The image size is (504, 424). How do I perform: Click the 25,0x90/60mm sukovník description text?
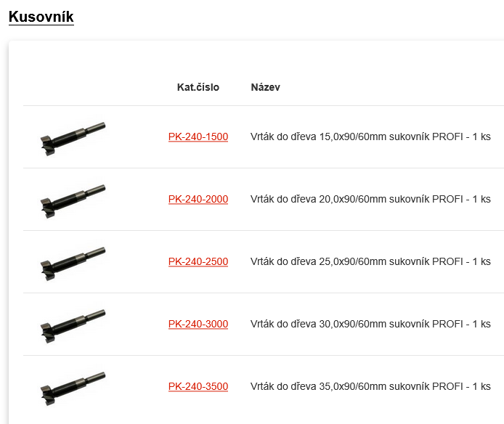click(x=370, y=261)
